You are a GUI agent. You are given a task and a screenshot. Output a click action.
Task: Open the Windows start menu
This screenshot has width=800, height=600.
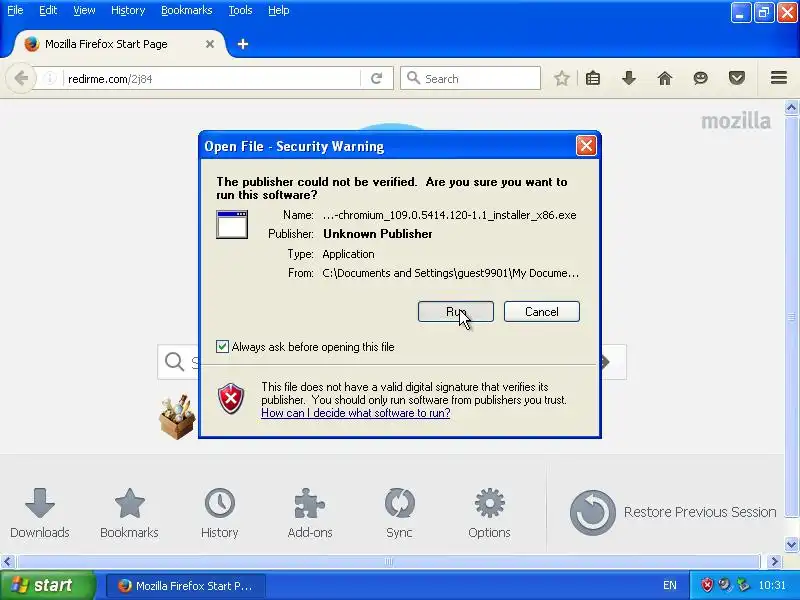pyautogui.click(x=48, y=585)
